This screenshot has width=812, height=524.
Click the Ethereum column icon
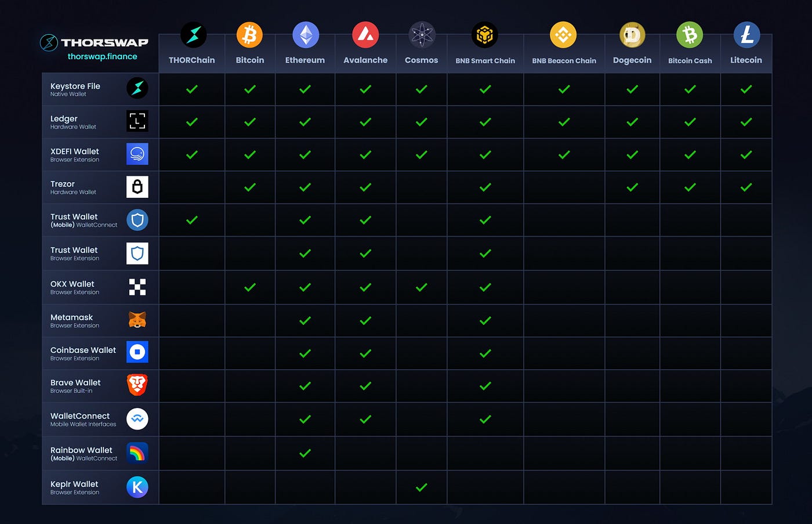click(306, 35)
